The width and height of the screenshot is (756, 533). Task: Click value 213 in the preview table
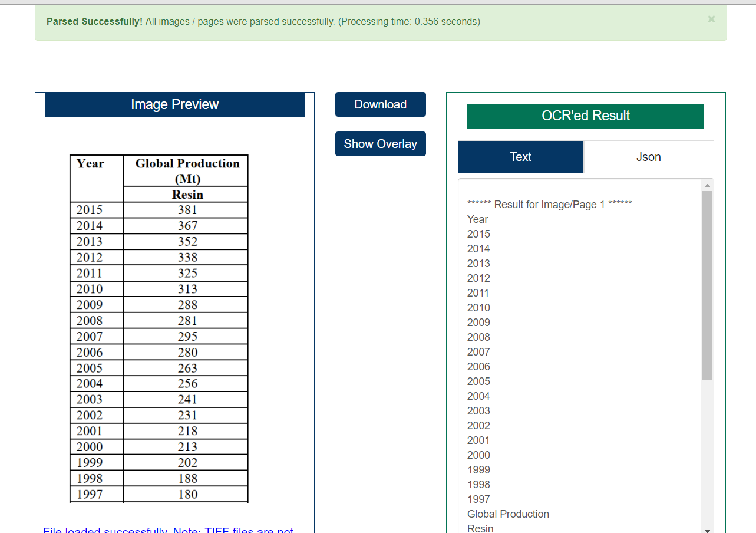[x=187, y=447]
